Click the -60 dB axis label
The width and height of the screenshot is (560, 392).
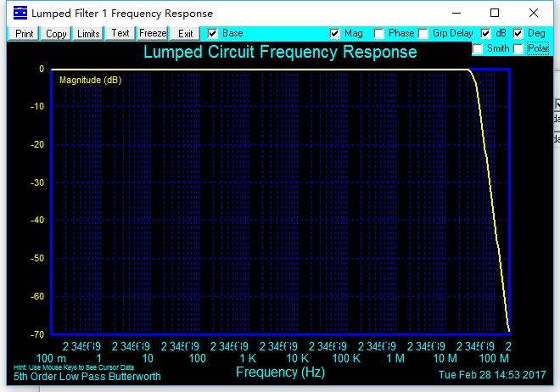(x=37, y=296)
